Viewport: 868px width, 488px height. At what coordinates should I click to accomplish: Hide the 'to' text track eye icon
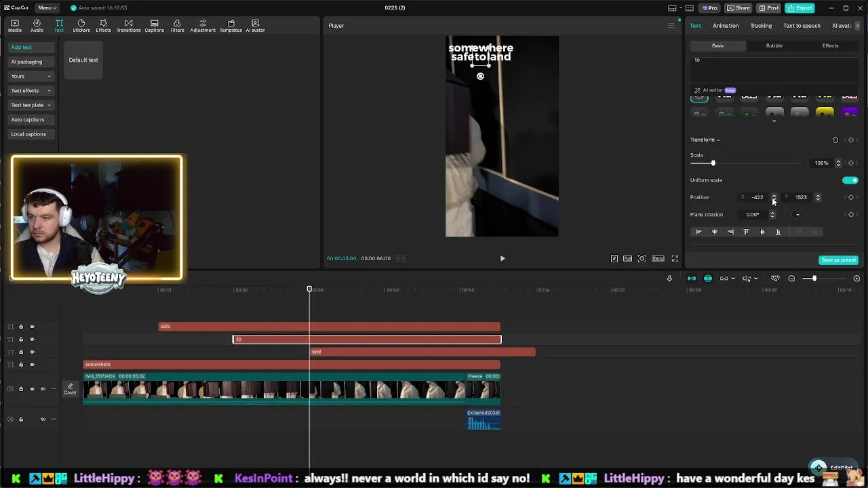[31, 339]
